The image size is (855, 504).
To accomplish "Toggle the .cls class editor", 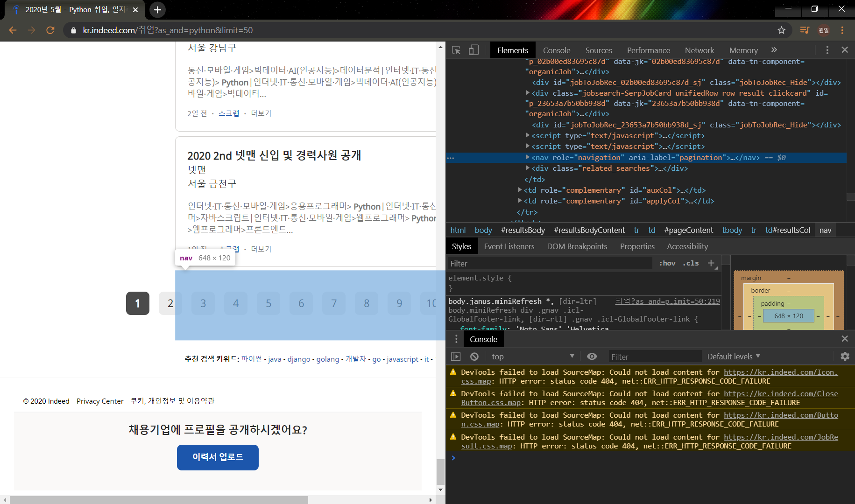I will (x=691, y=263).
